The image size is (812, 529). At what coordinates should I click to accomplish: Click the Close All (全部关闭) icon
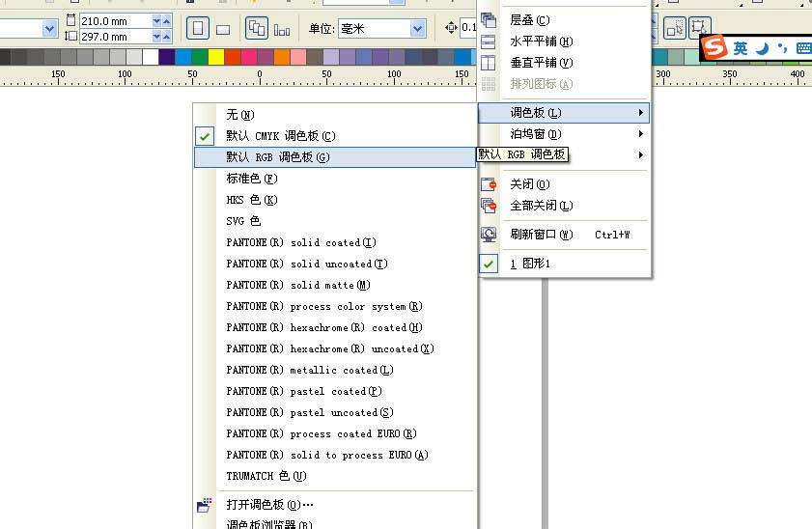tap(490, 206)
